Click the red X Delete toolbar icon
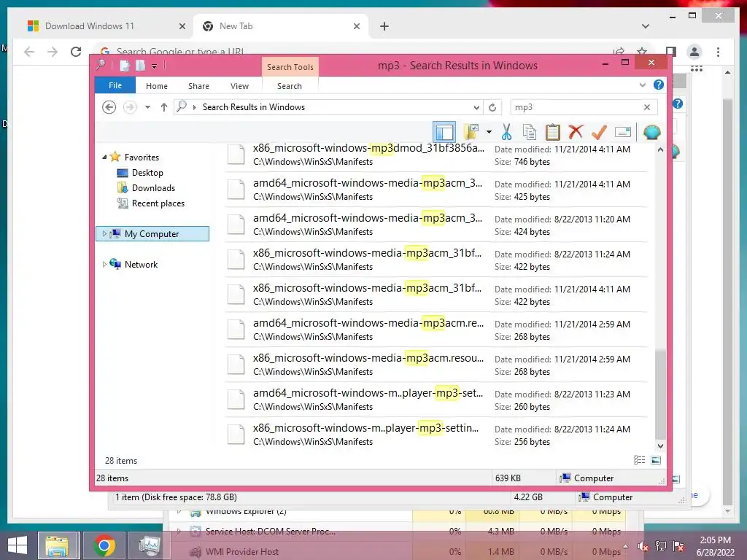747x560 pixels. [x=576, y=132]
